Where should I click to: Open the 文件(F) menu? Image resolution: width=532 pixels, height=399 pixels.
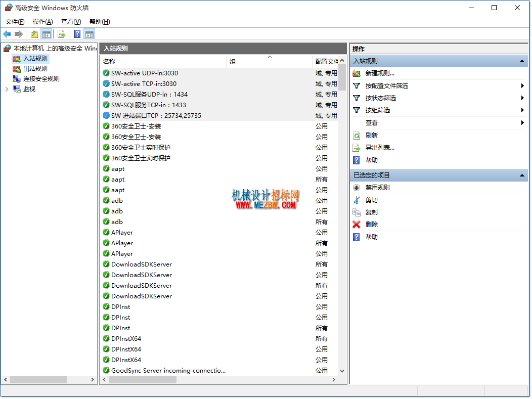(15, 22)
